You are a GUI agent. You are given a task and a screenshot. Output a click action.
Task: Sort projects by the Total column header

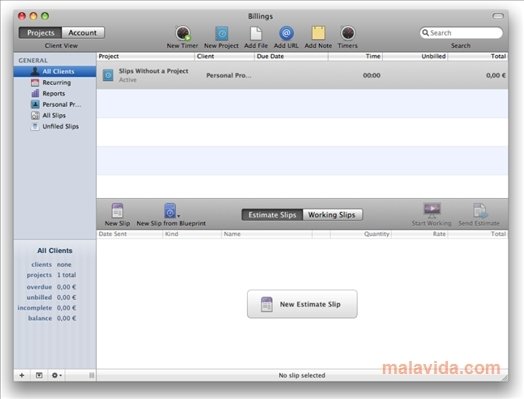pyautogui.click(x=478, y=56)
